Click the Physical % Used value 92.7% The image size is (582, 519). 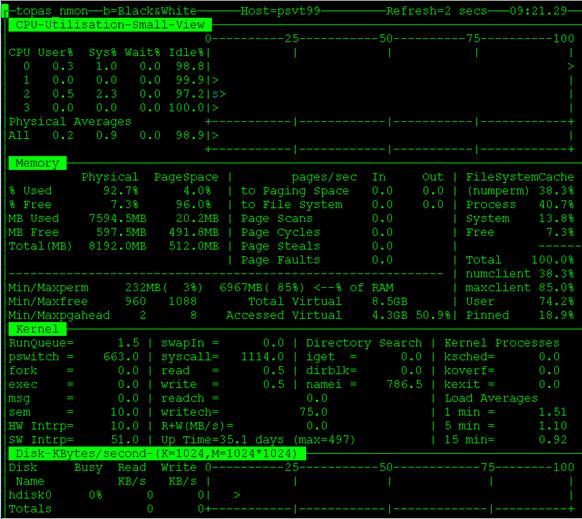click(121, 190)
